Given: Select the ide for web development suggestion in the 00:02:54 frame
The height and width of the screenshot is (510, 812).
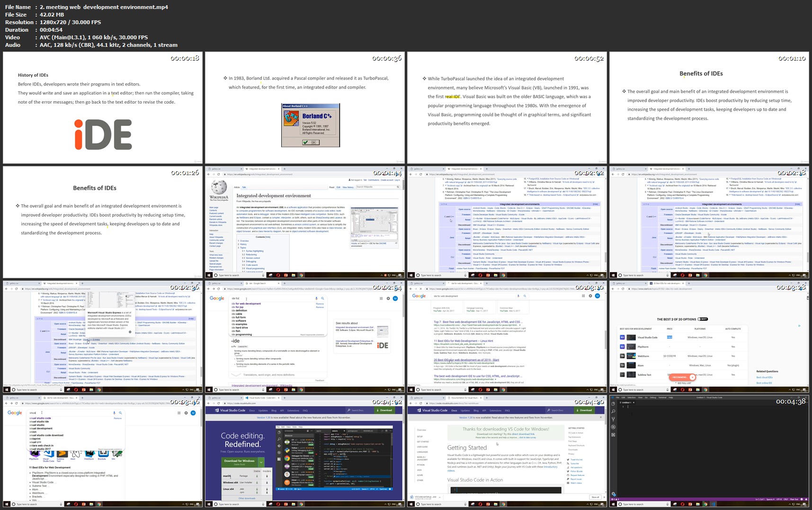Looking at the screenshot, I should coord(246,303).
